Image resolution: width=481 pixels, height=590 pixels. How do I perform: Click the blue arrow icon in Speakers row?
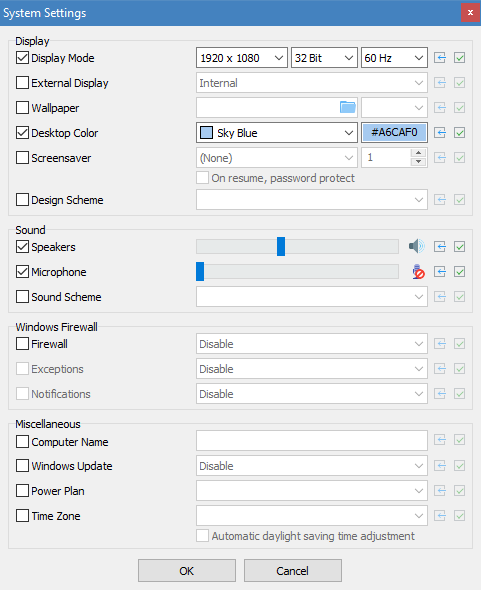point(440,247)
